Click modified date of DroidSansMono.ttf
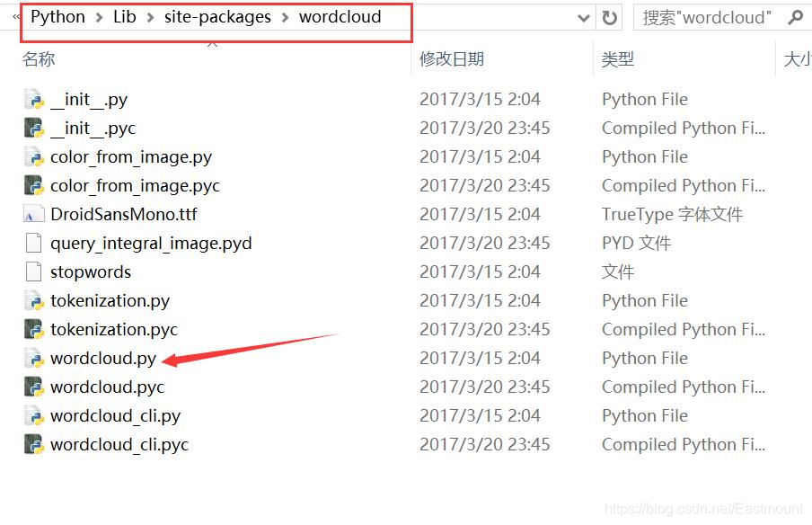Viewport: 812px width, 525px height. coord(480,214)
